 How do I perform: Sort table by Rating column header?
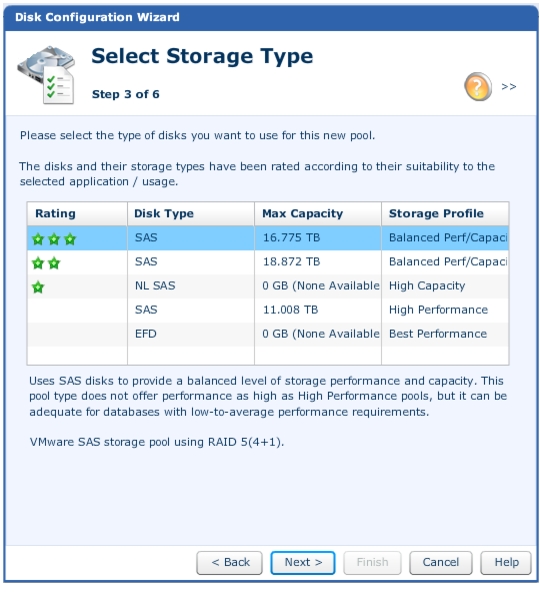(x=77, y=213)
